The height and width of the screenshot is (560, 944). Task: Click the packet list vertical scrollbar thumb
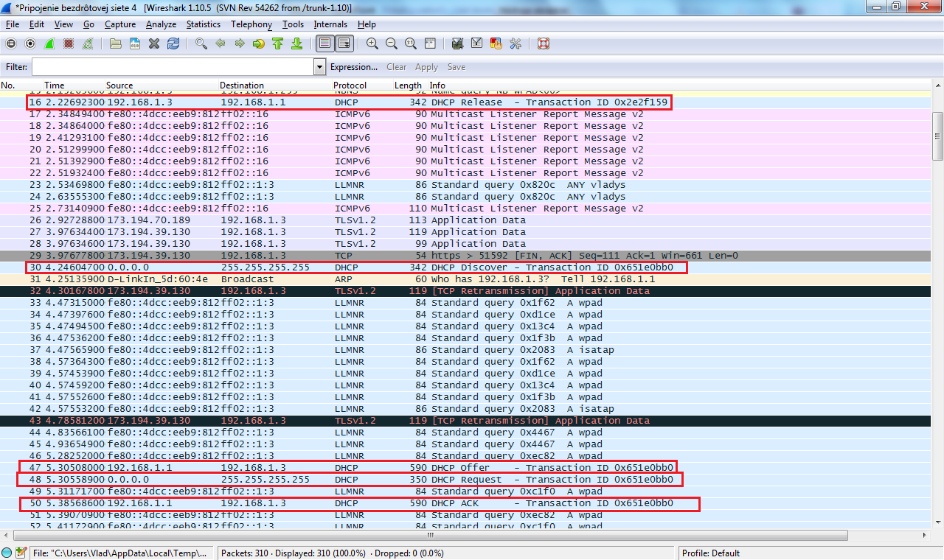[x=937, y=136]
